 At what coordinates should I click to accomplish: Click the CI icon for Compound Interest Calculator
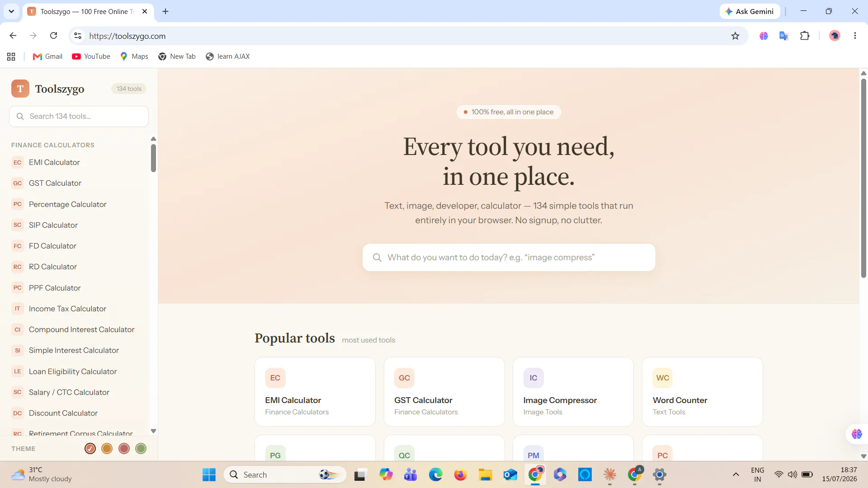pyautogui.click(x=17, y=329)
